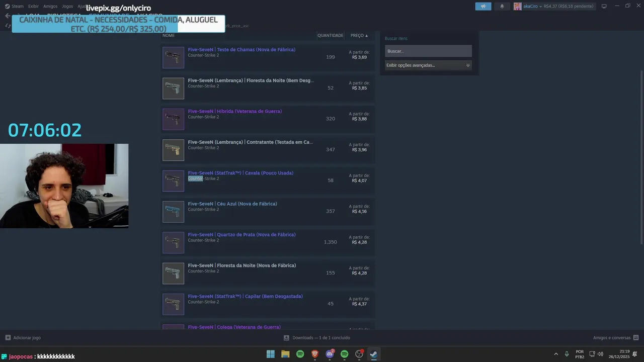Open File Explorer from taskbar
Viewport: 644px width, 362px height.
click(285, 354)
